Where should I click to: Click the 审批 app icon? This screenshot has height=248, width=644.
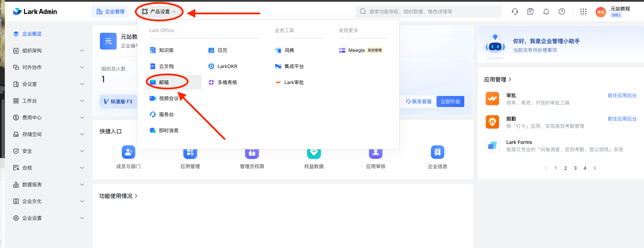pos(492,99)
